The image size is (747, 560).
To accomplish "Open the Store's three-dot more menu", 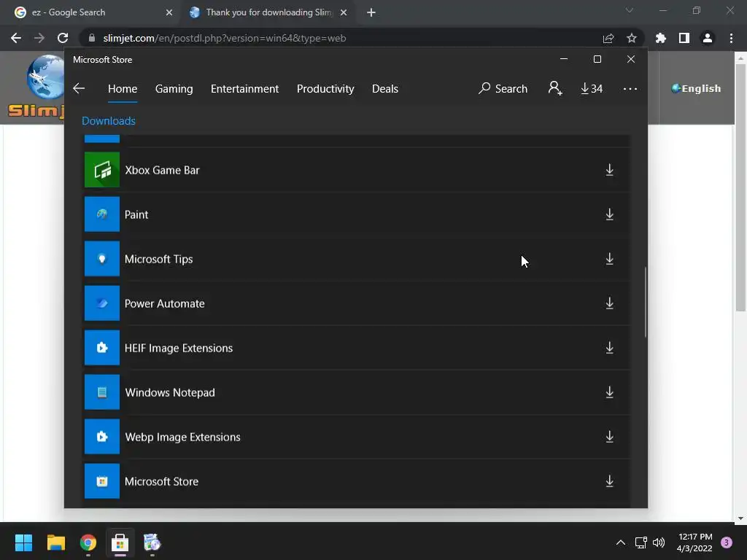I will [x=630, y=88].
